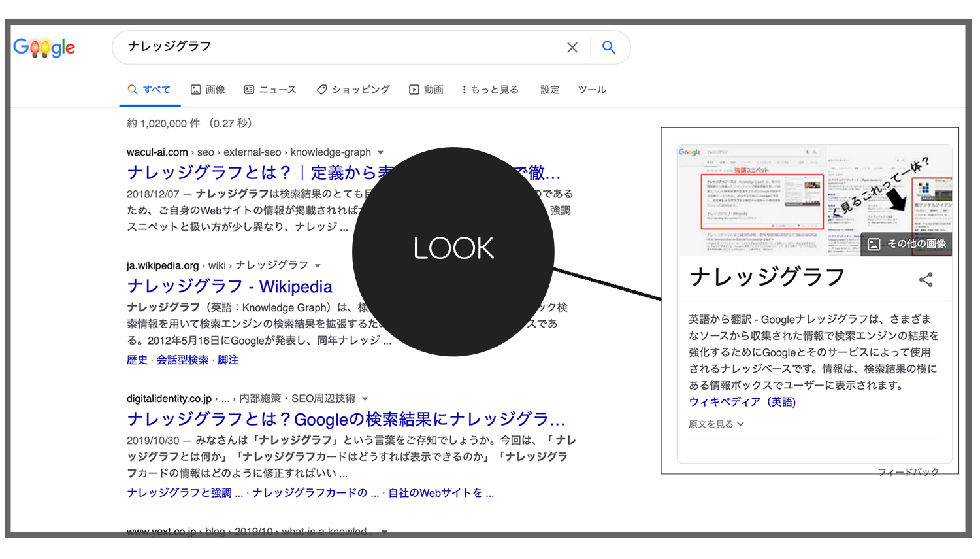Open その他の画像 more images

click(907, 244)
